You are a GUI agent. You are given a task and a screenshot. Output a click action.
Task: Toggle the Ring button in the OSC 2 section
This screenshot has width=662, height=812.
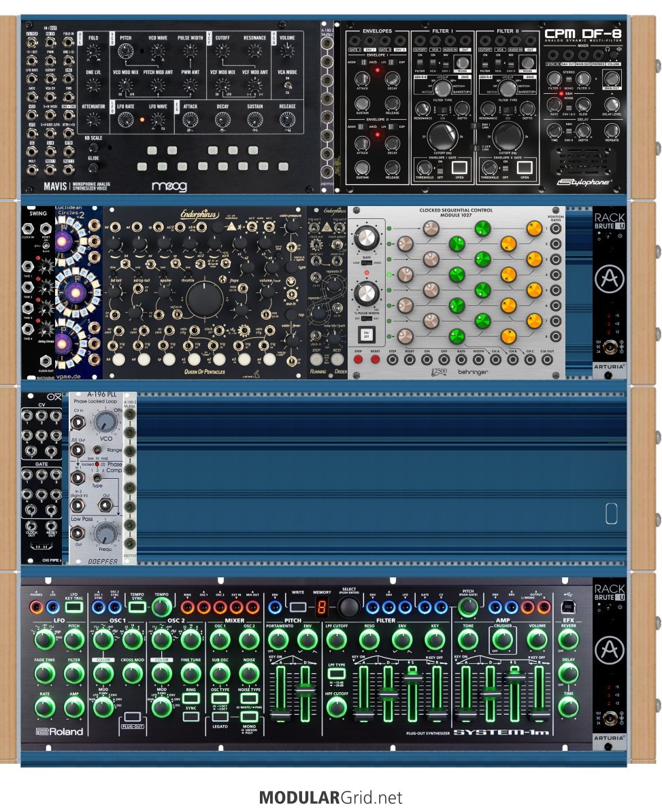191,698
